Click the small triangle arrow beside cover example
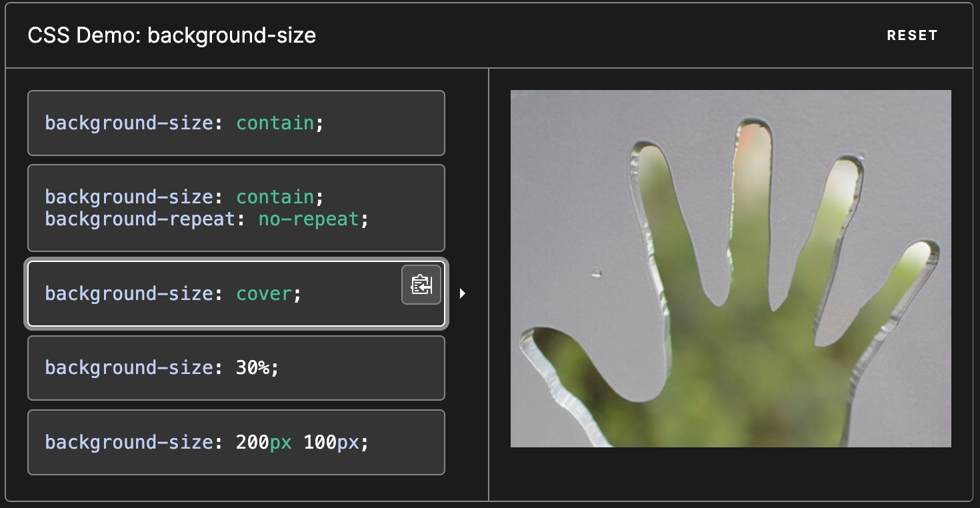This screenshot has height=508, width=980. [462, 293]
